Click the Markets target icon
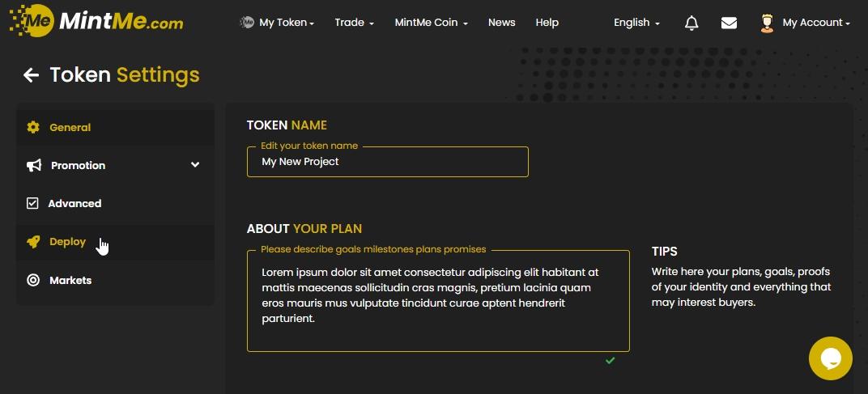The height and width of the screenshot is (394, 868). tap(33, 280)
